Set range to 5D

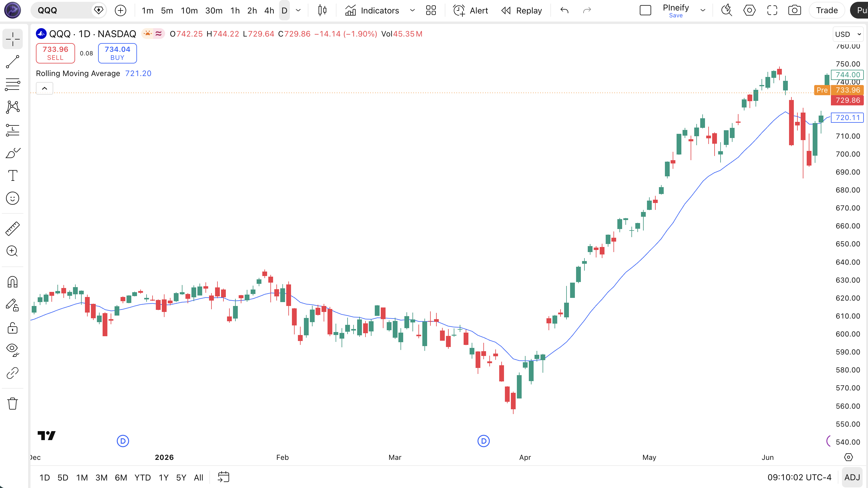click(63, 478)
